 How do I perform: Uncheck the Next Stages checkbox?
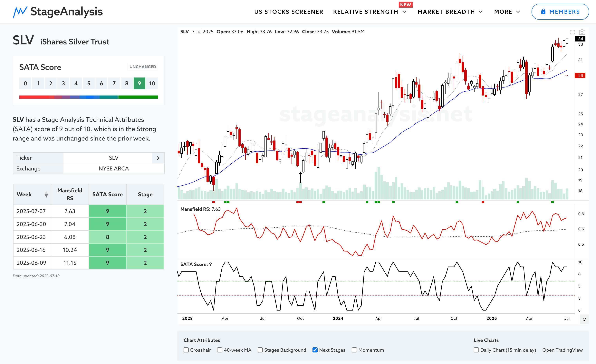[315, 350]
